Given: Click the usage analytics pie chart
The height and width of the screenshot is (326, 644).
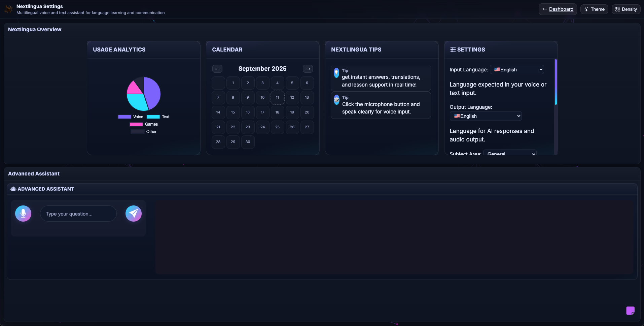Looking at the screenshot, I should click(x=144, y=94).
